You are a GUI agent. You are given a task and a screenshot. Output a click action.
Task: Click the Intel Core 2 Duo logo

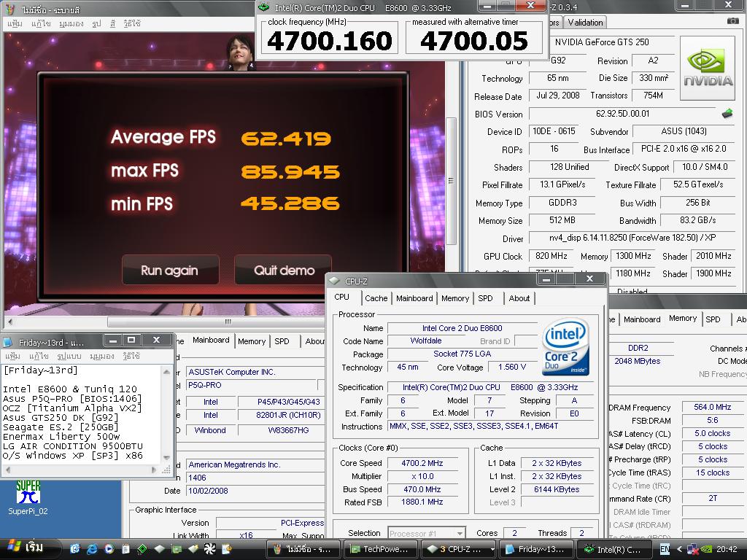point(566,346)
